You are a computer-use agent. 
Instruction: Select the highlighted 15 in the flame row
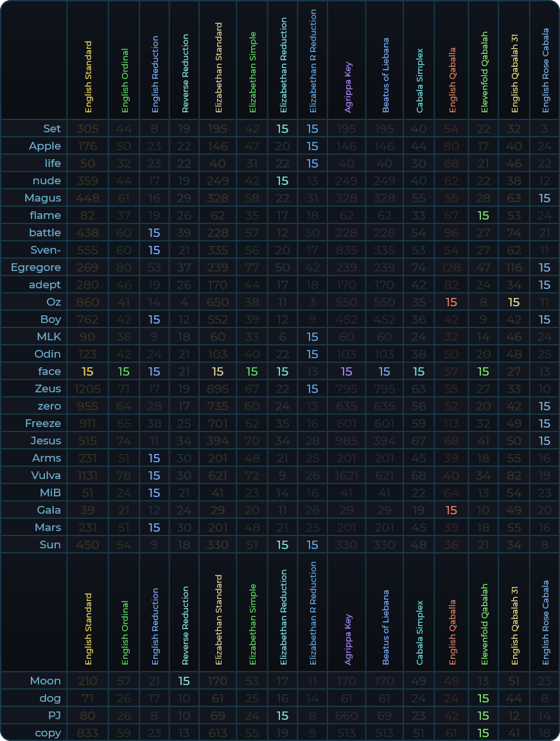pos(483,215)
